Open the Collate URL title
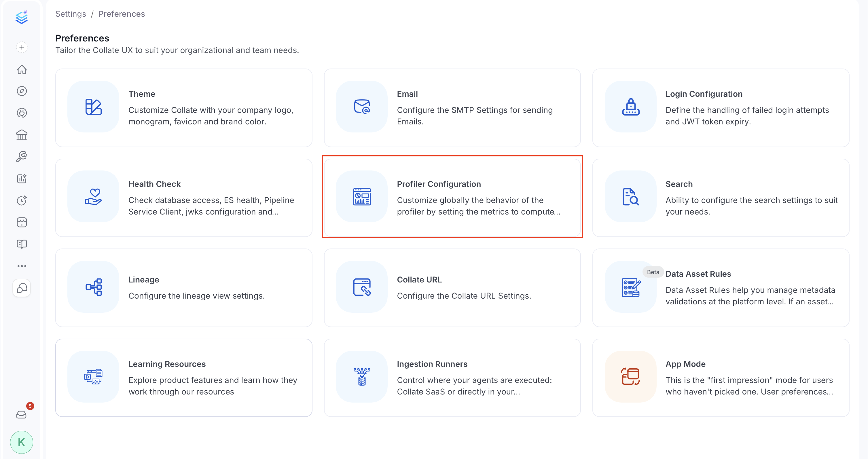868x459 pixels. pos(419,280)
